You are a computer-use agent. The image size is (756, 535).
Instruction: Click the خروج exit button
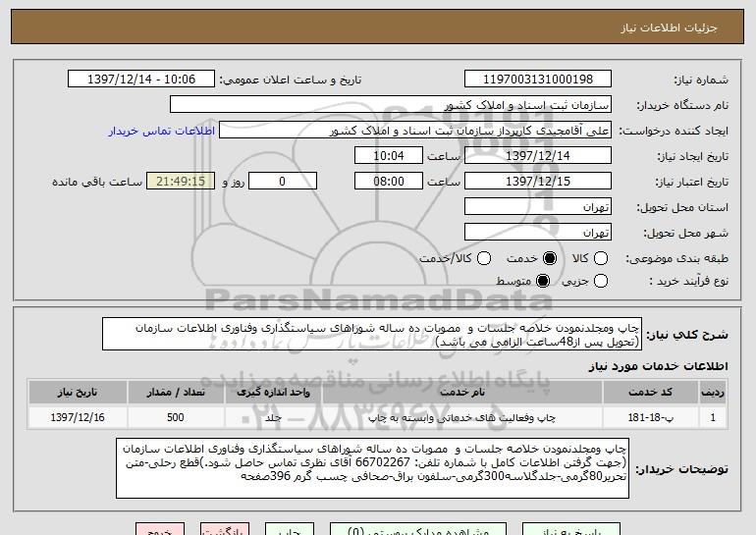tap(160, 529)
